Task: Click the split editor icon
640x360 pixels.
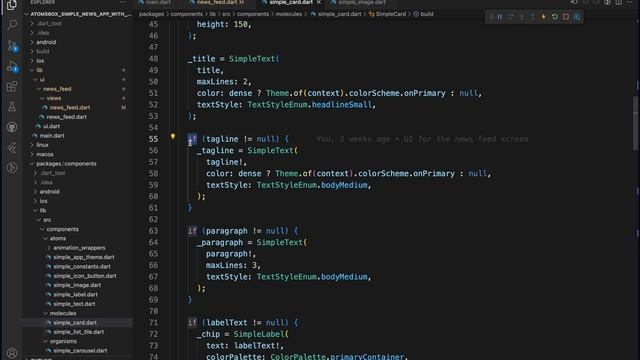Action: (619, 2)
